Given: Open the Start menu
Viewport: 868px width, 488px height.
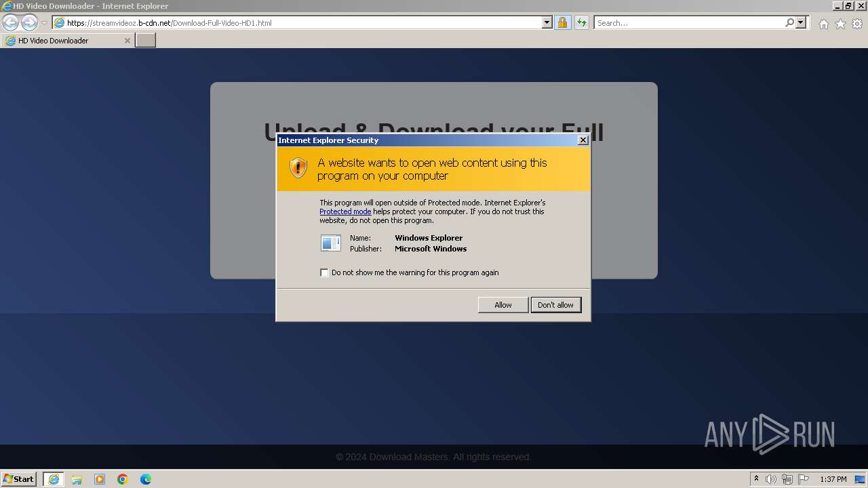Looking at the screenshot, I should (x=19, y=479).
